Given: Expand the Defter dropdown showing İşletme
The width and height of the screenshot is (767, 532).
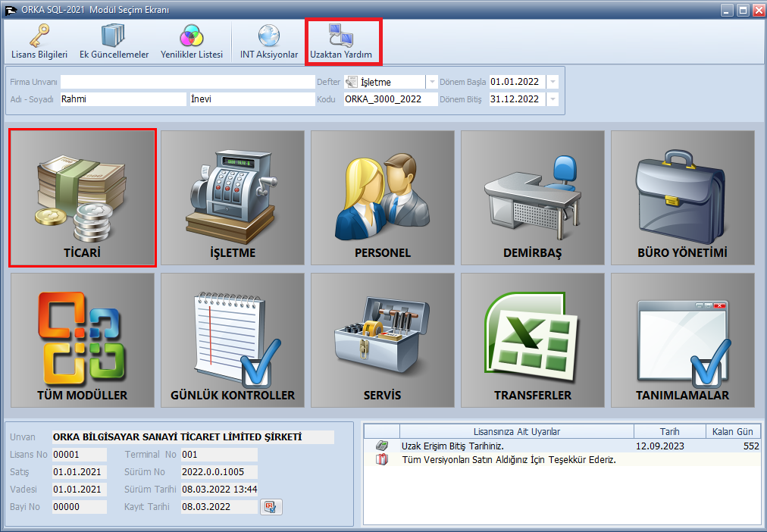Looking at the screenshot, I should click(431, 82).
